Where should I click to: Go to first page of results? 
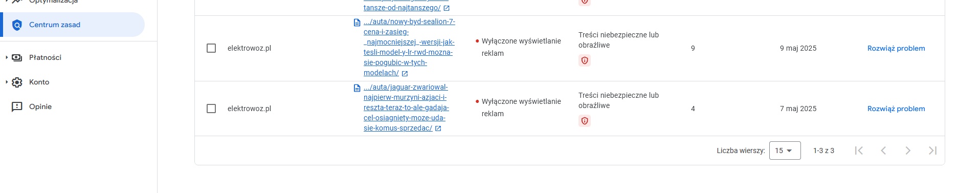[859, 151]
